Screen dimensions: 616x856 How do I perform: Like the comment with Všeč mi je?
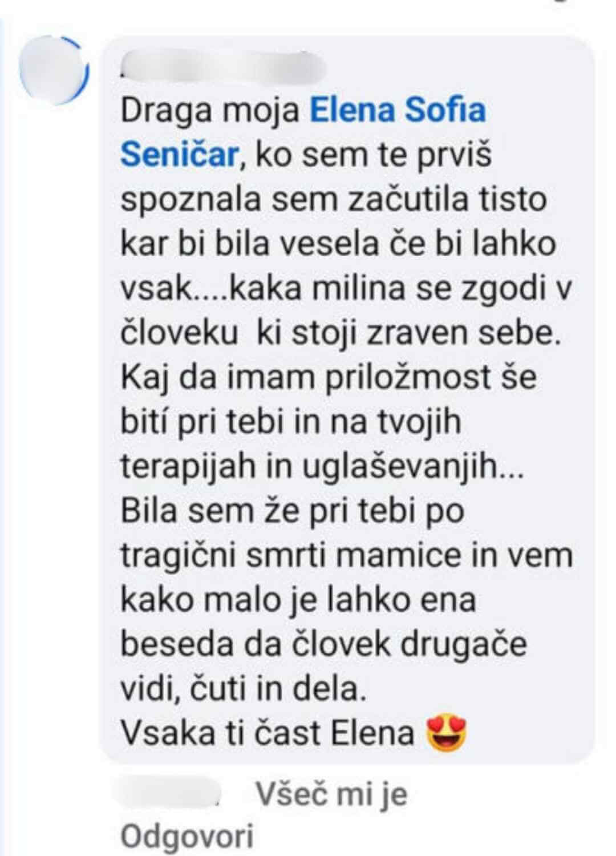pos(331,794)
